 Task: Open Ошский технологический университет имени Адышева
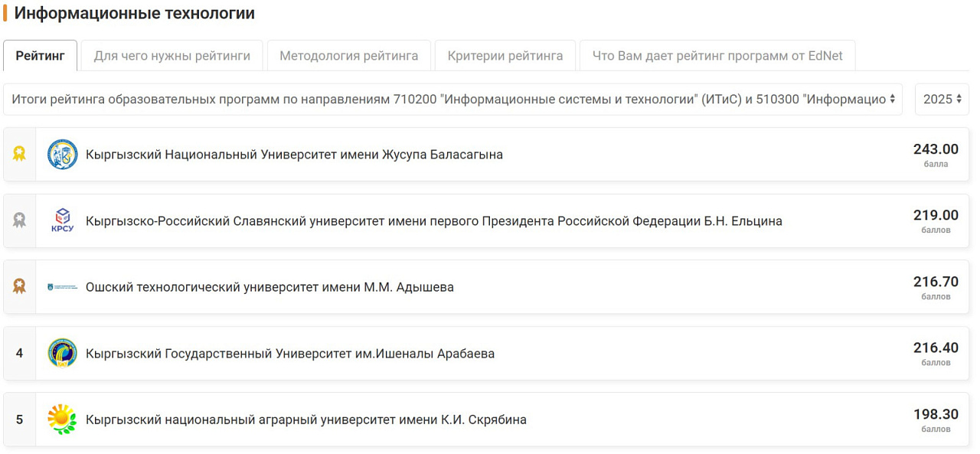tap(269, 287)
